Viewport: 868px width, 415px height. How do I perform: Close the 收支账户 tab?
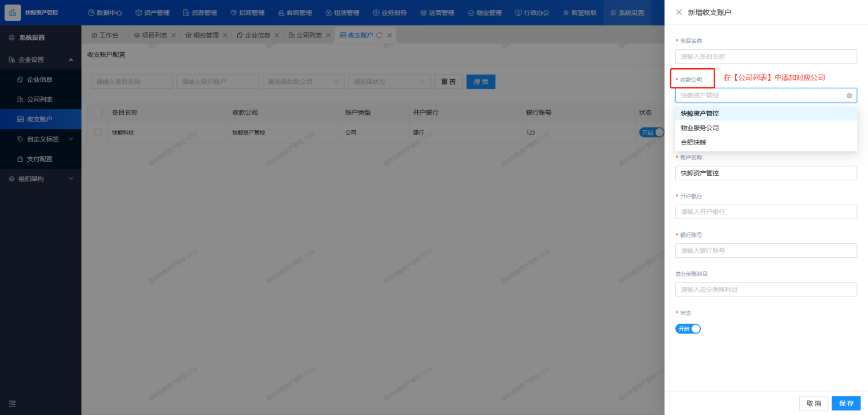pos(389,35)
